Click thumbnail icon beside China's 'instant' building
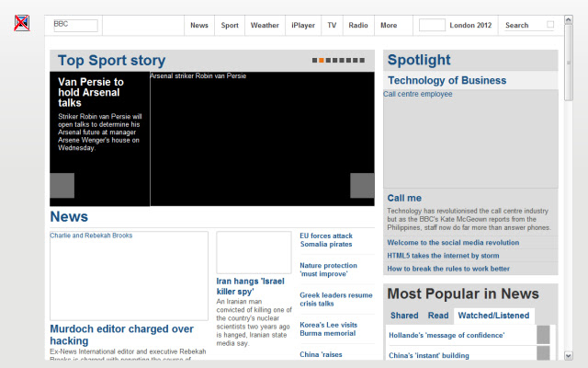 pos(543,356)
